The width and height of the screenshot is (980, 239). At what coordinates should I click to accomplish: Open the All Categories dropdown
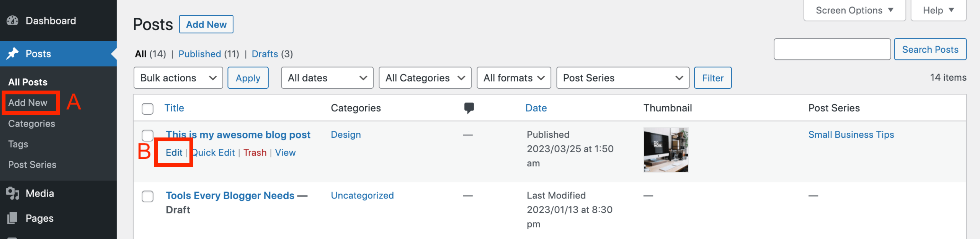(x=425, y=78)
